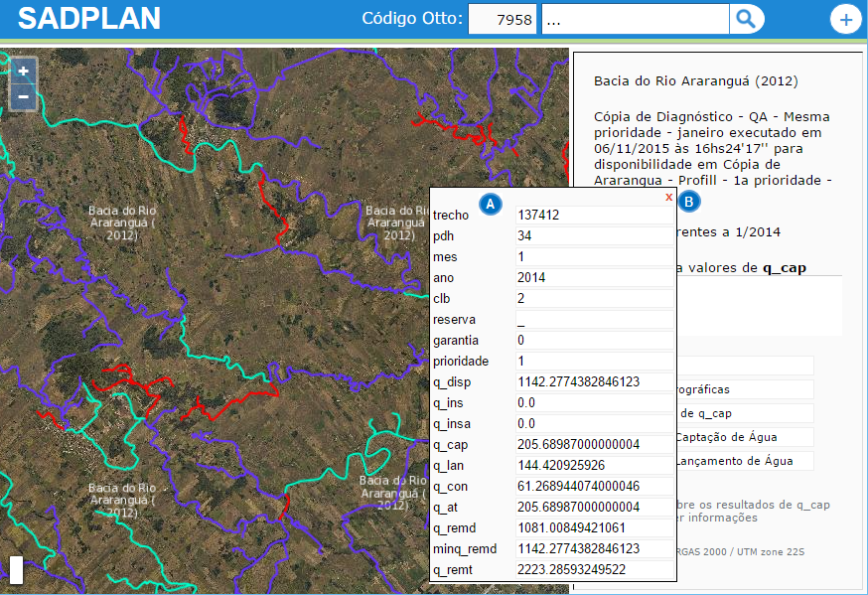Click the SADPLAN logo title
Image resolution: width=868 pixels, height=595 pixels.
coord(88,19)
